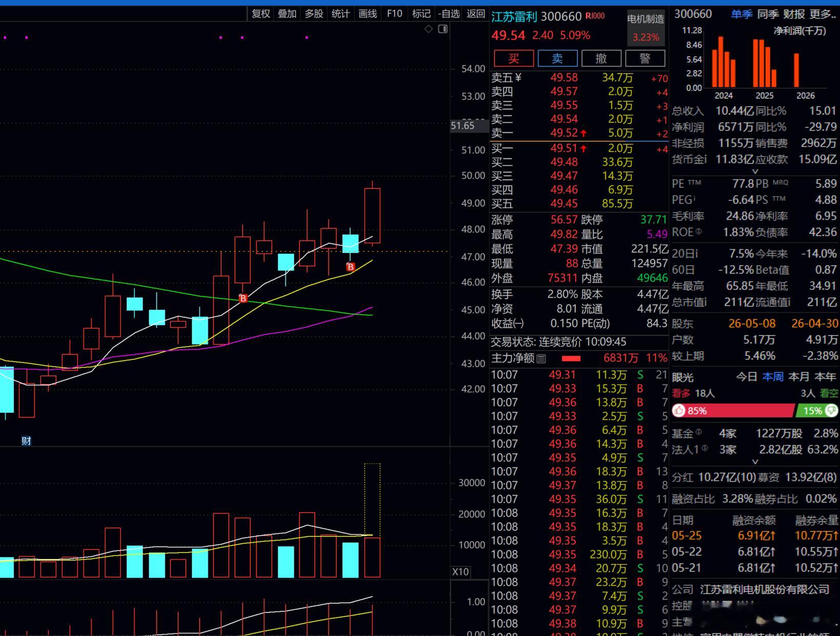Click the blue 卖 sell button

[557, 58]
